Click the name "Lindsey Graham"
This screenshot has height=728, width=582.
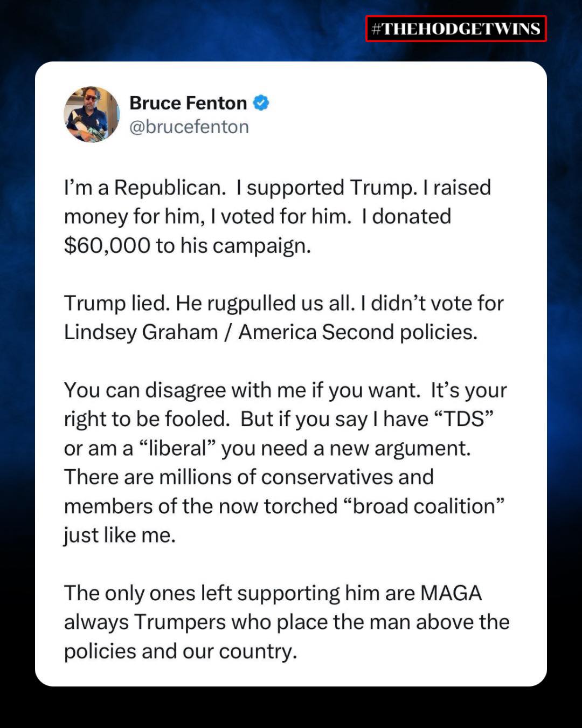tap(141, 332)
